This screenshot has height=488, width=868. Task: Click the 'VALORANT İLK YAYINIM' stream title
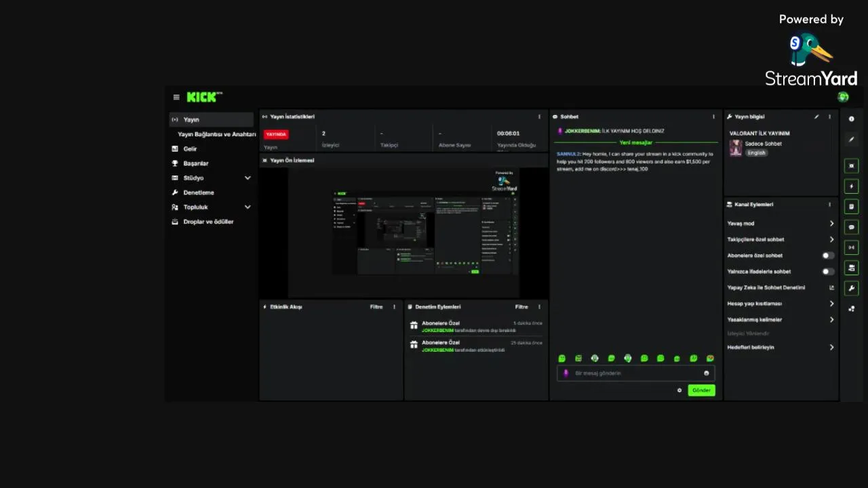coord(759,134)
